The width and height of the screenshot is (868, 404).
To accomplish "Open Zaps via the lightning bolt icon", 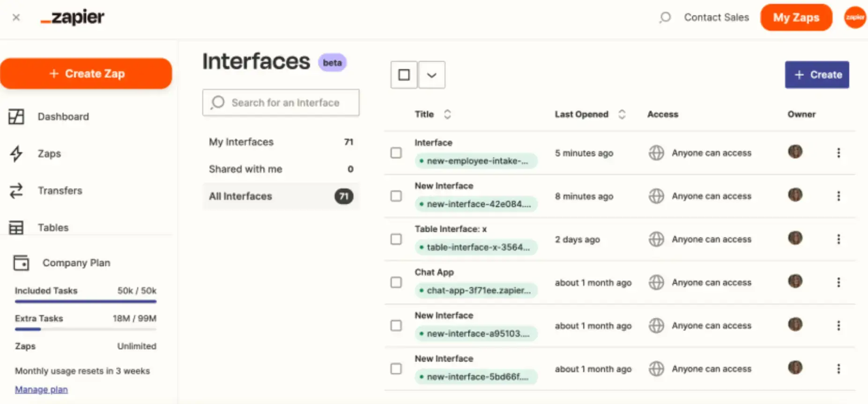I will tap(16, 154).
